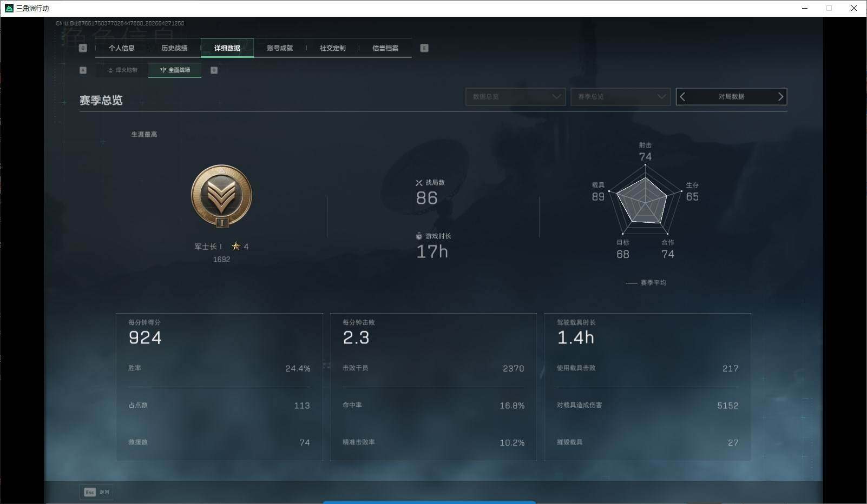The image size is (867, 504).
Task: Click the 三角洲行动 app icon in title bar
Action: point(9,8)
